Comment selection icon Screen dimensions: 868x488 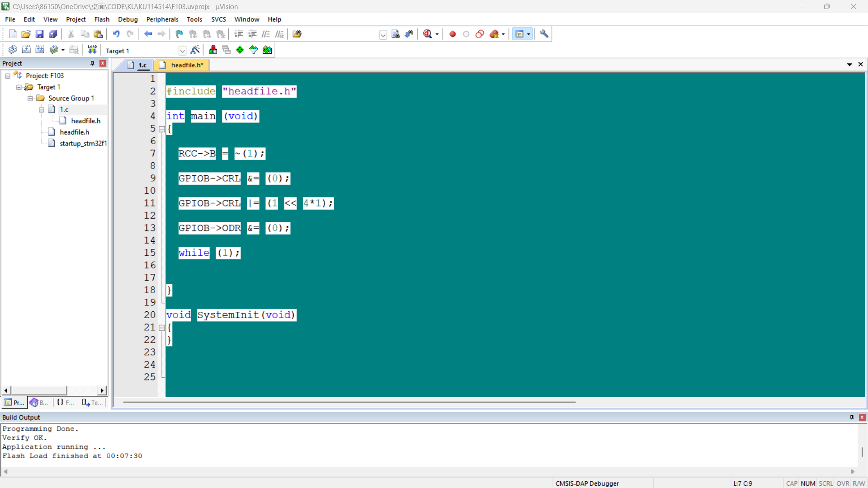tap(266, 34)
